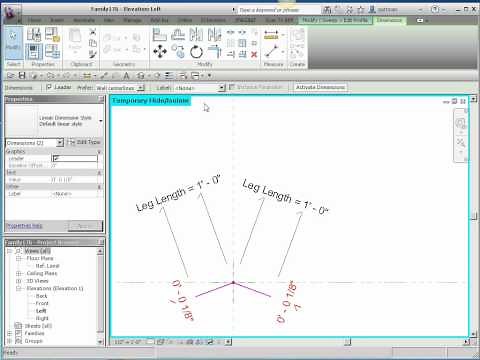This screenshot has height=360, width=480.
Task: Select the Modify arrow tool
Action: pyautogui.click(x=14, y=43)
